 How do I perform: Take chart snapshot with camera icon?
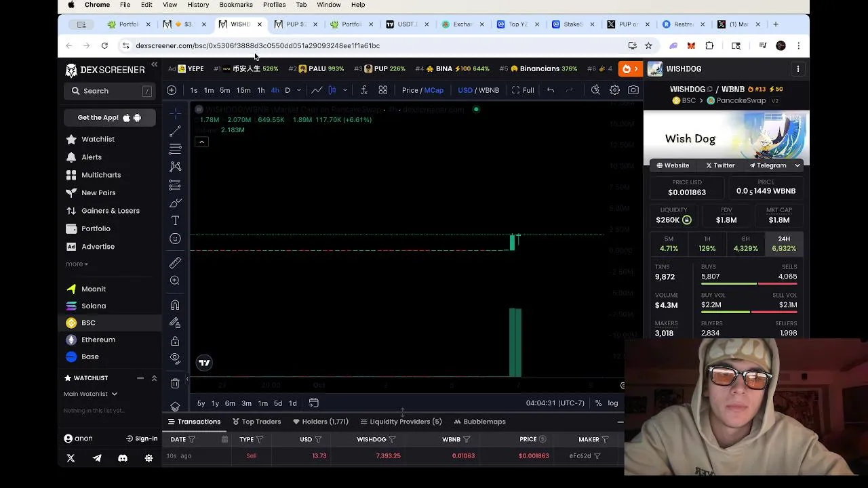(x=633, y=90)
